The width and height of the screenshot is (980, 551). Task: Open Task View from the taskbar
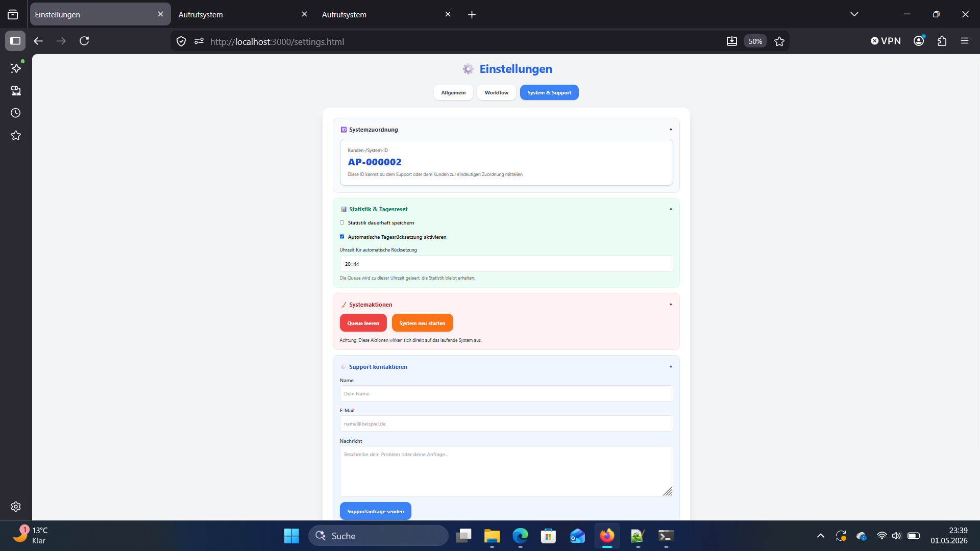click(x=463, y=536)
